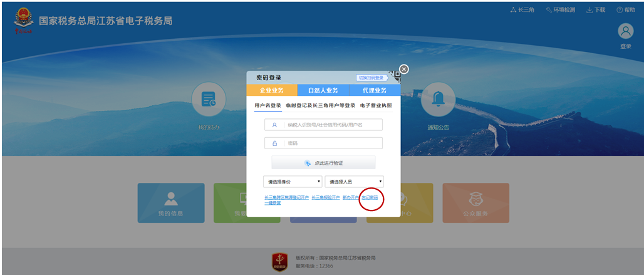Click the 忘记密码 link

pos(370,197)
